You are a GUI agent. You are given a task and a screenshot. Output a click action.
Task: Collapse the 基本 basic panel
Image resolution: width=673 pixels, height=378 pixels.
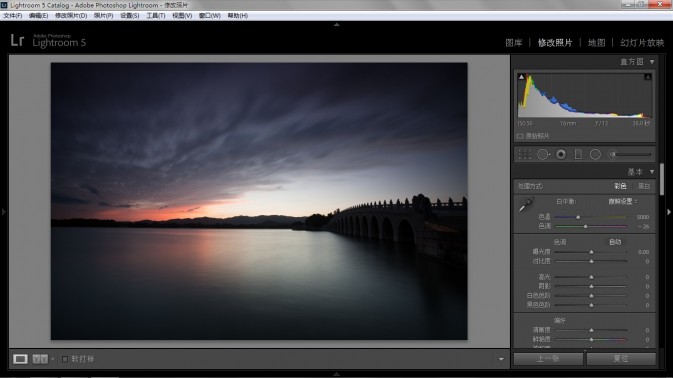point(652,172)
